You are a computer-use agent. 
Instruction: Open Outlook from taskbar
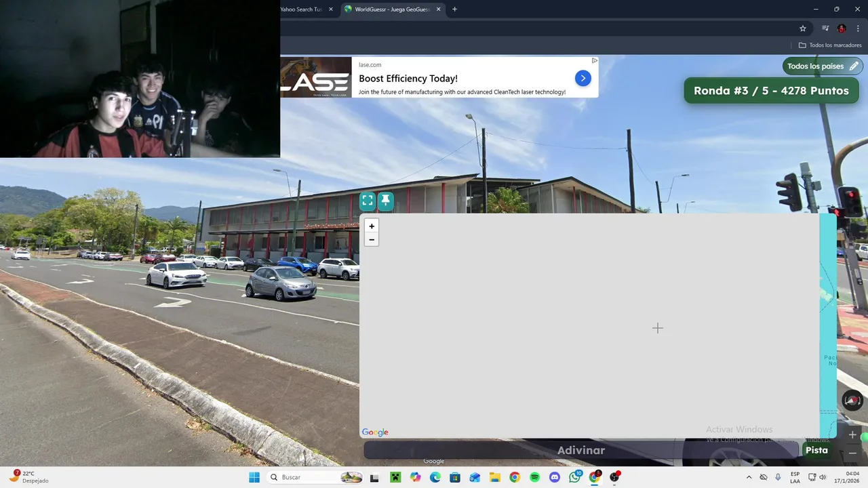tap(475, 477)
